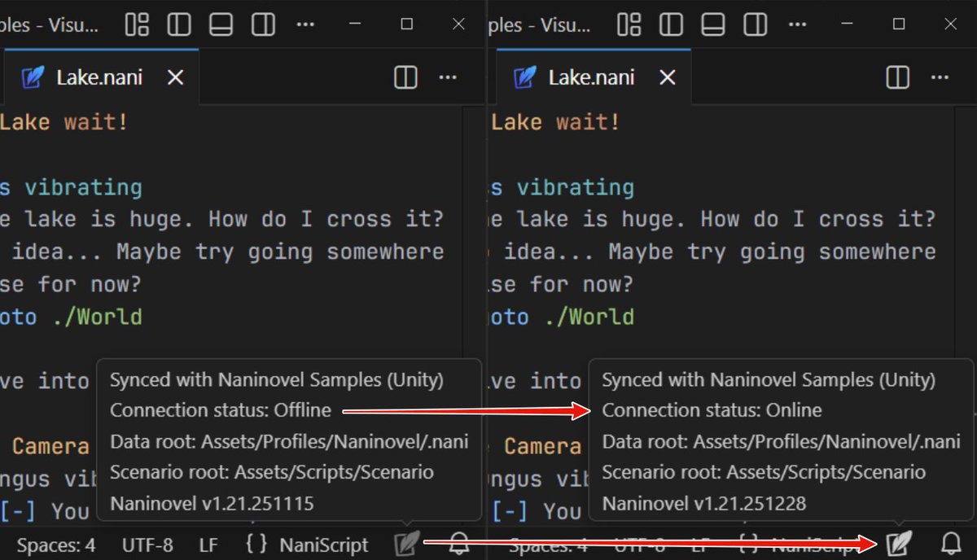Close the Lake.nani tab in right window
Viewport: 977px width, 560px height.
(667, 77)
